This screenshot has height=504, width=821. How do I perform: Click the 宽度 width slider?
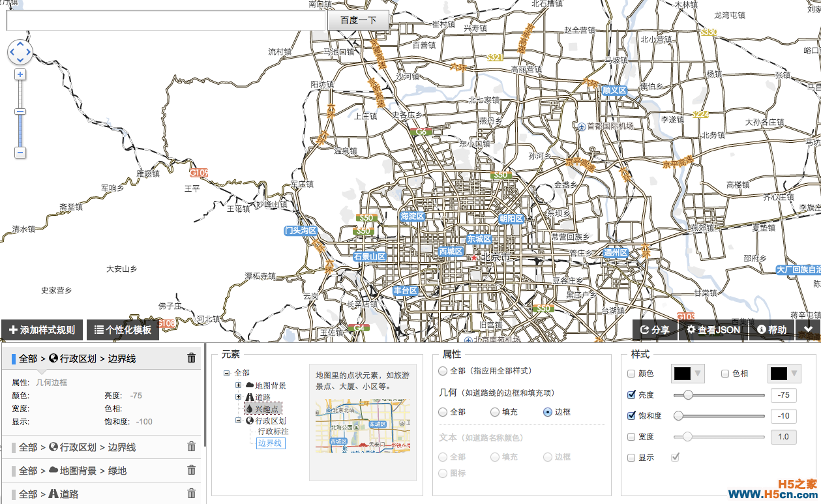tap(719, 436)
